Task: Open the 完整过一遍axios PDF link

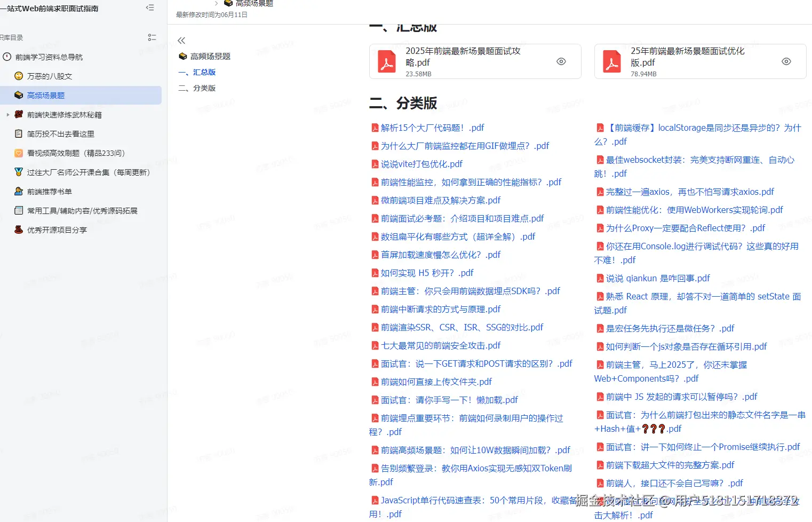Action: tap(688, 192)
